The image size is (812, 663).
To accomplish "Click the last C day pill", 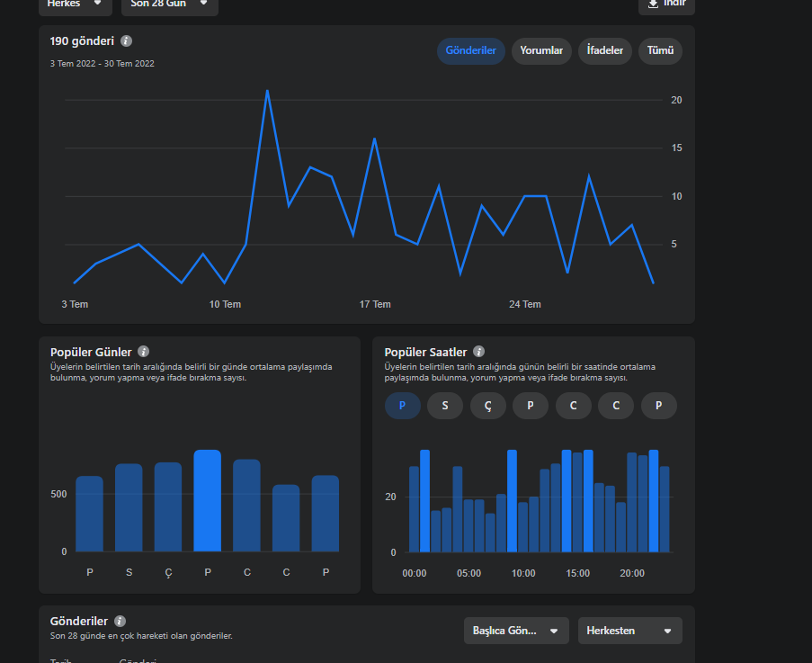I will 616,406.
